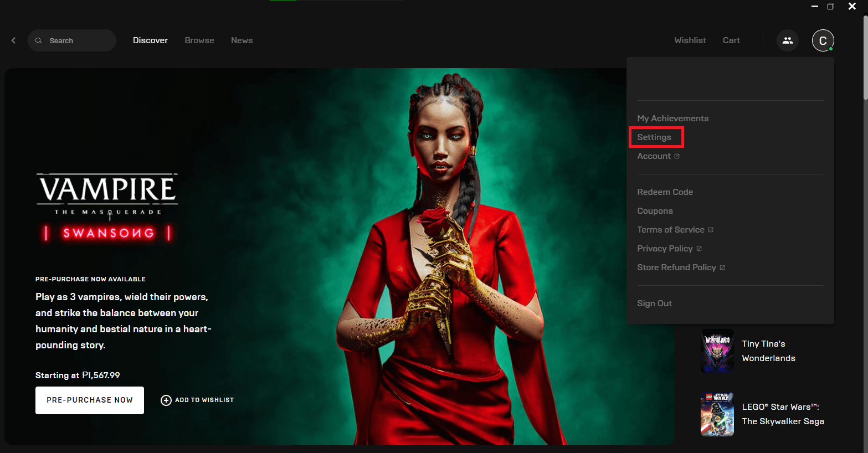This screenshot has width=868, height=453.
Task: Select Redeem Code in the menu
Action: pyautogui.click(x=665, y=192)
